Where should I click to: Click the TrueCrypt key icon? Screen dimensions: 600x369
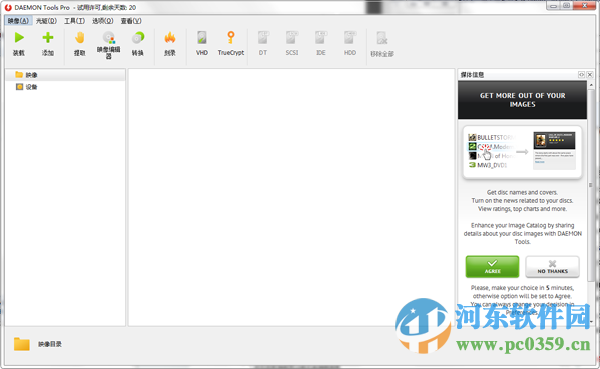[231, 38]
